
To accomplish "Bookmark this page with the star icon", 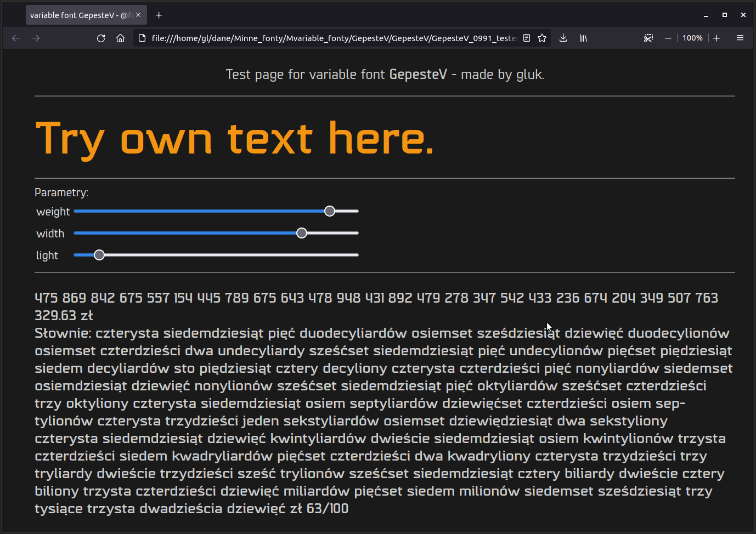I will 542,38.
